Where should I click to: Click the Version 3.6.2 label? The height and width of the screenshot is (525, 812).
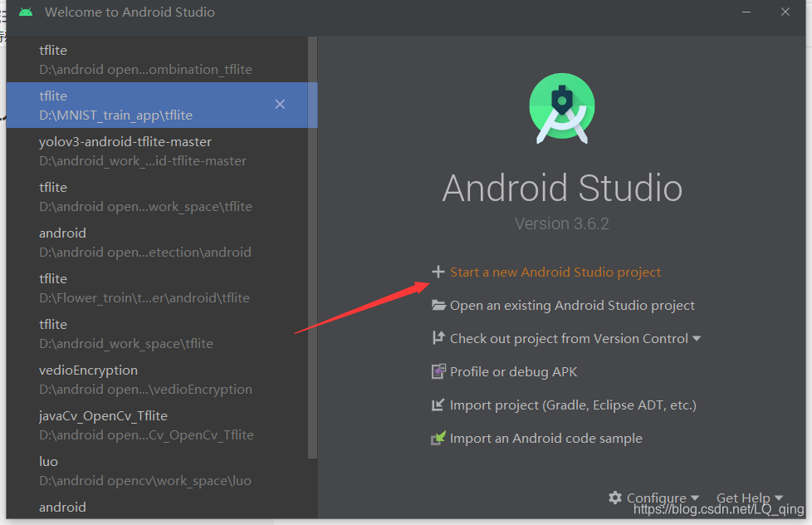tap(562, 223)
